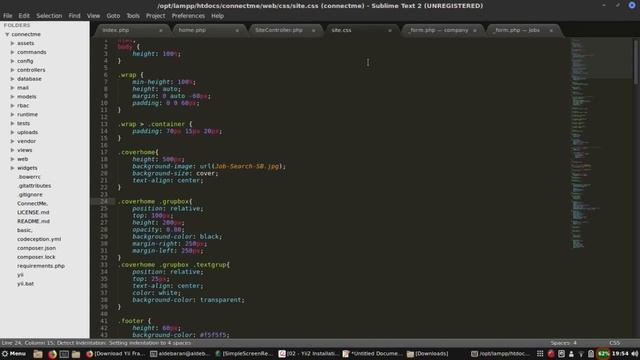
Task: Click the red round tray icon
Action: click(x=551, y=354)
